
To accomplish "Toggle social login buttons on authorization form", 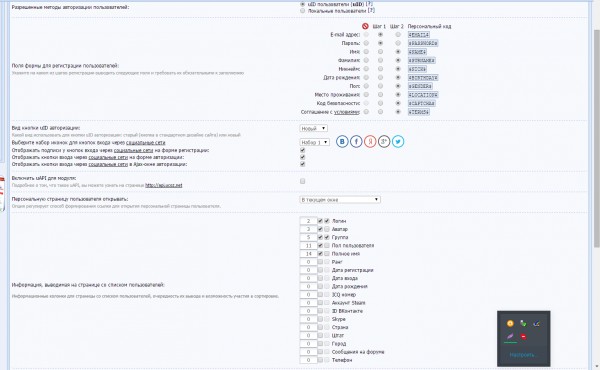I will 303,157.
